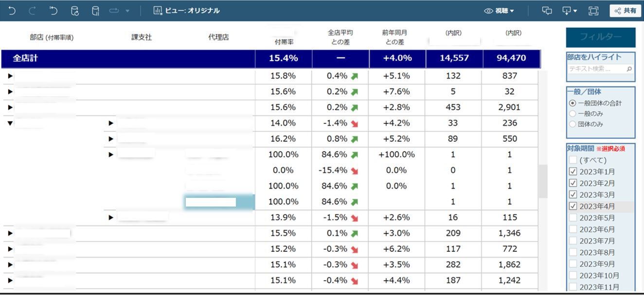
Task: Open the download menu icon
Action: pyautogui.click(x=569, y=11)
